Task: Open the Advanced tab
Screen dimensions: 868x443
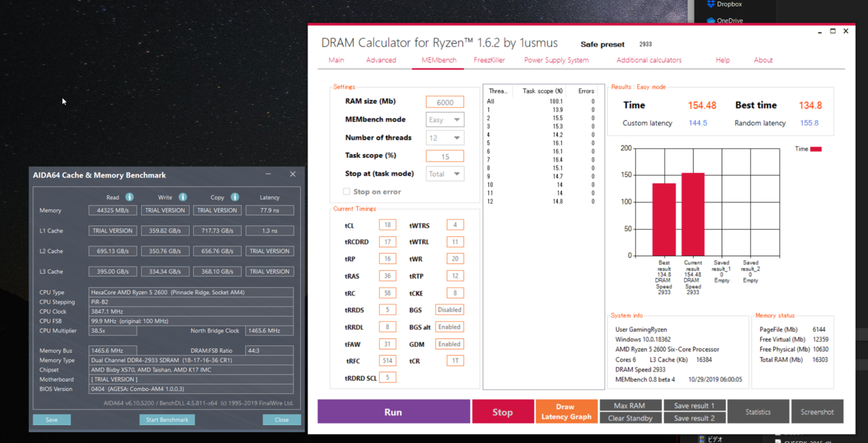Action: point(381,60)
